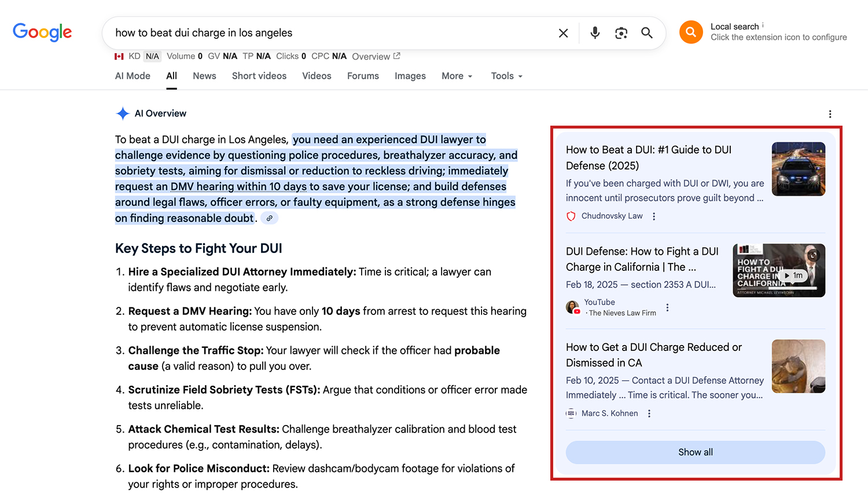Click the Google logo
This screenshot has width=868, height=502.
[42, 32]
